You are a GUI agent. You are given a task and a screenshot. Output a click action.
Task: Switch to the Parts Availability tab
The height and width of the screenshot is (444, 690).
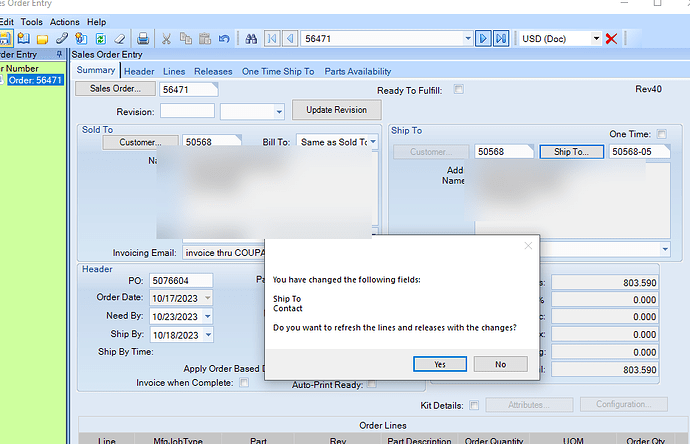(358, 71)
